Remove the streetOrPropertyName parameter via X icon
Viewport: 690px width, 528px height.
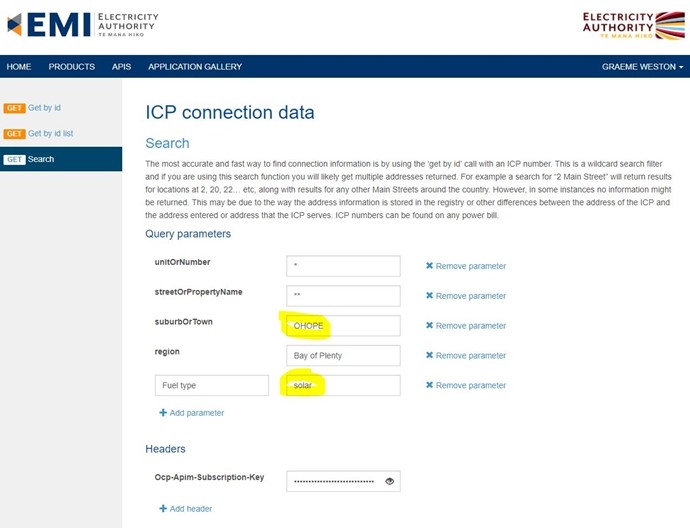[x=429, y=296]
